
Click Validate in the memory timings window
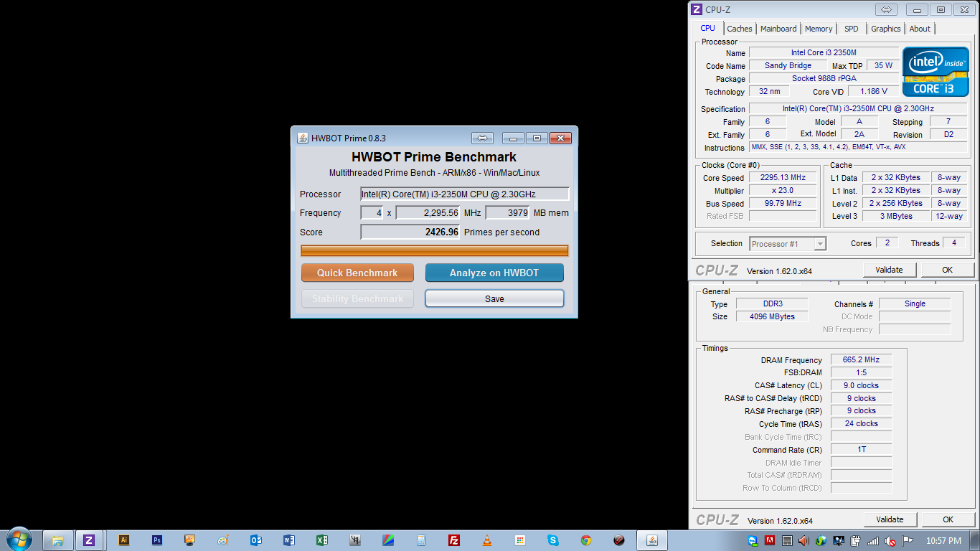[x=890, y=519]
